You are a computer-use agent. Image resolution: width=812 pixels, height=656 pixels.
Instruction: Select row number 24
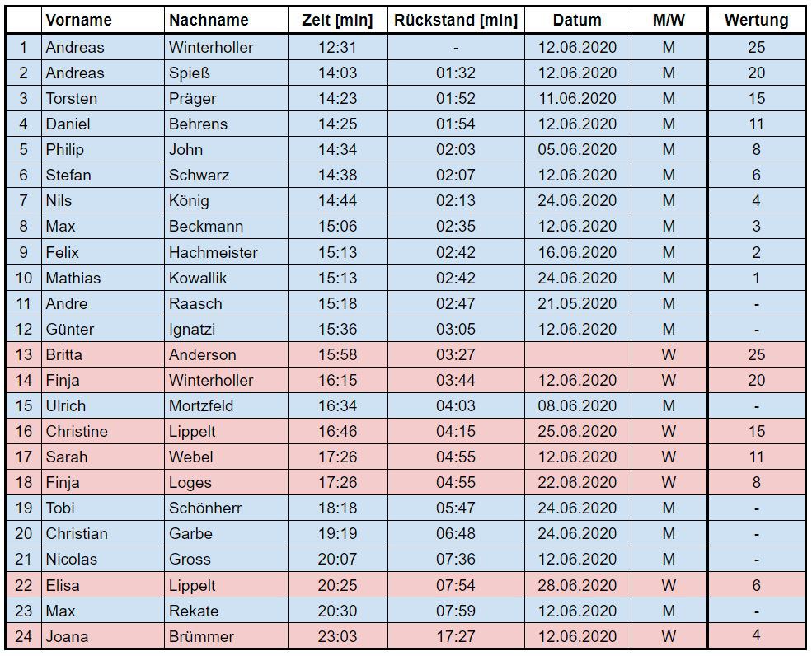(x=23, y=636)
